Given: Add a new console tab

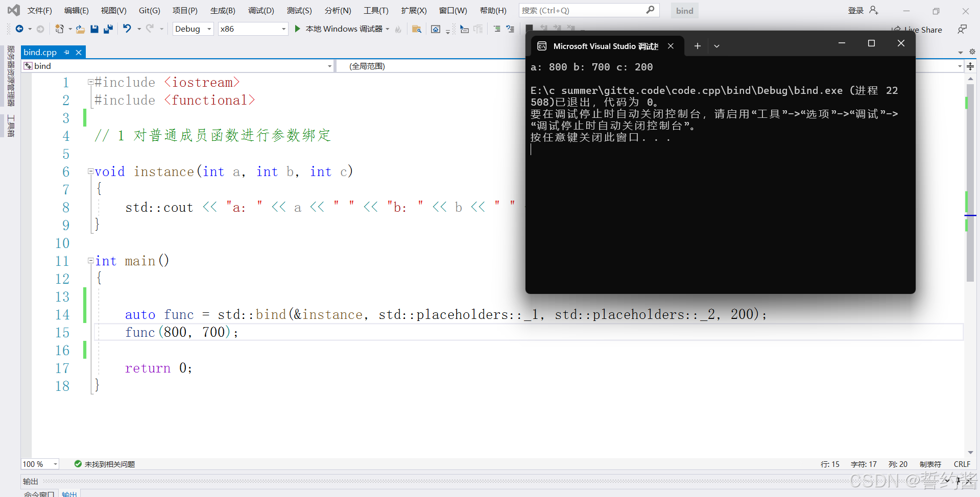Looking at the screenshot, I should click(697, 46).
